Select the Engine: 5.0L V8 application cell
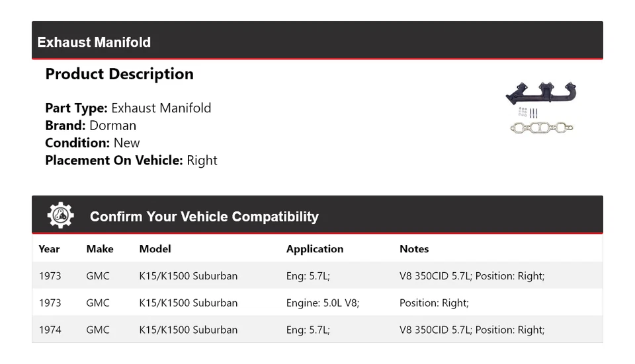The height and width of the screenshot is (364, 635). tap(323, 303)
